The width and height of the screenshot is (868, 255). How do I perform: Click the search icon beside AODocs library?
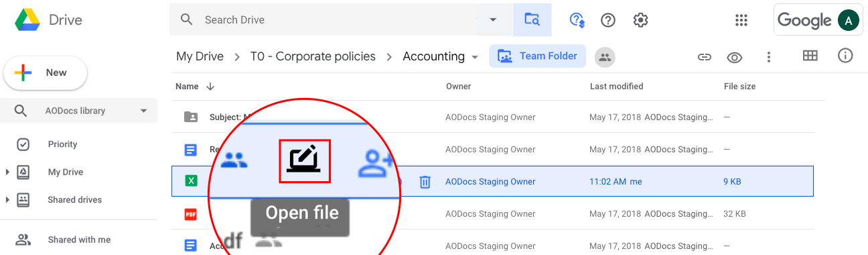click(x=21, y=111)
